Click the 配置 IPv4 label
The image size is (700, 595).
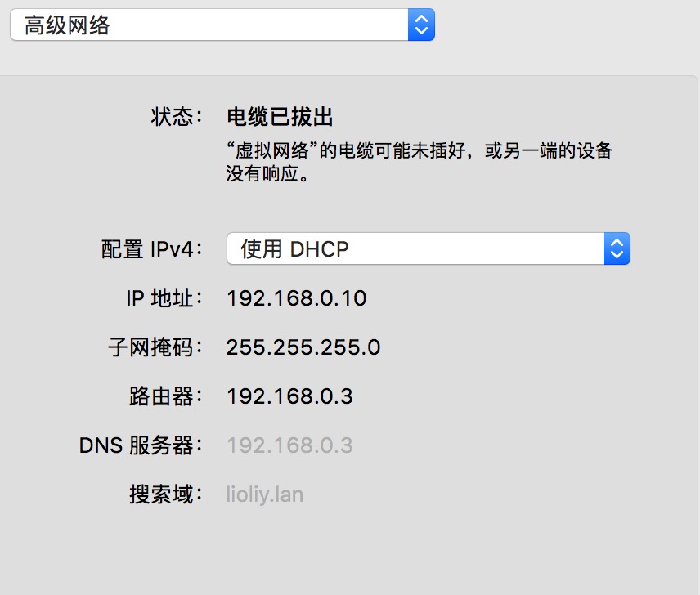coord(151,249)
